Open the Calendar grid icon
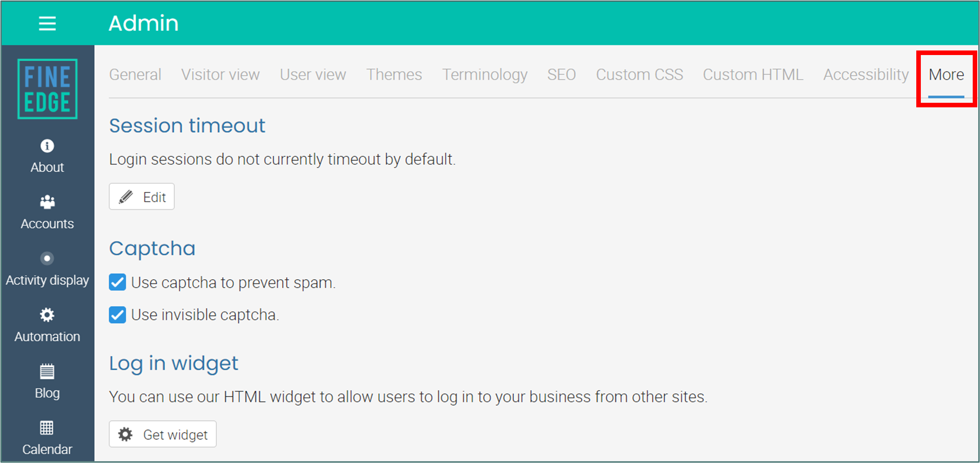 (x=47, y=428)
